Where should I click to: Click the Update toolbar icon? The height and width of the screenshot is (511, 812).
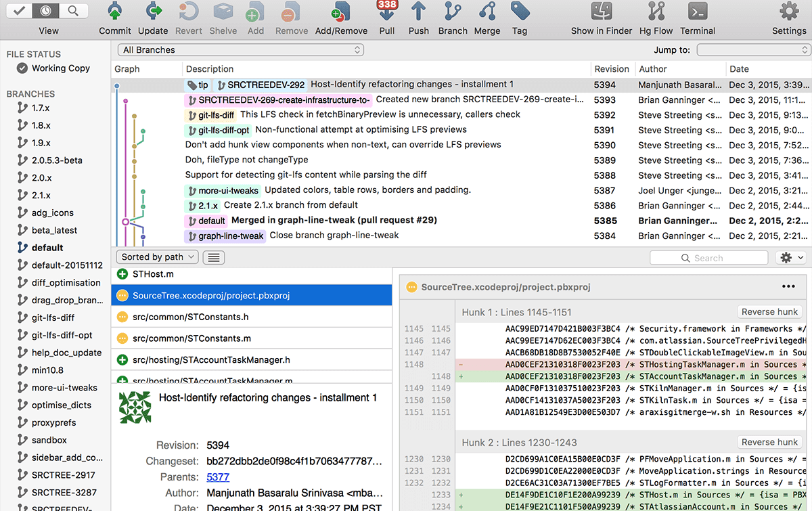click(153, 12)
